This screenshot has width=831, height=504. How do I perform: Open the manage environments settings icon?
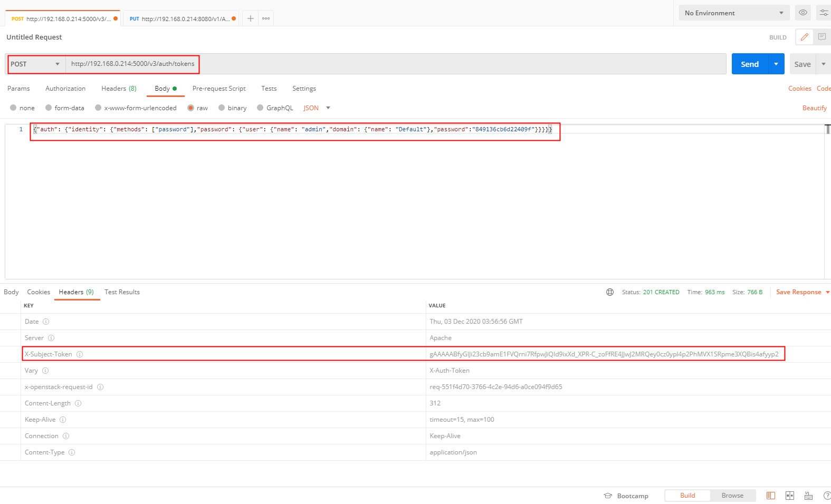coord(824,13)
